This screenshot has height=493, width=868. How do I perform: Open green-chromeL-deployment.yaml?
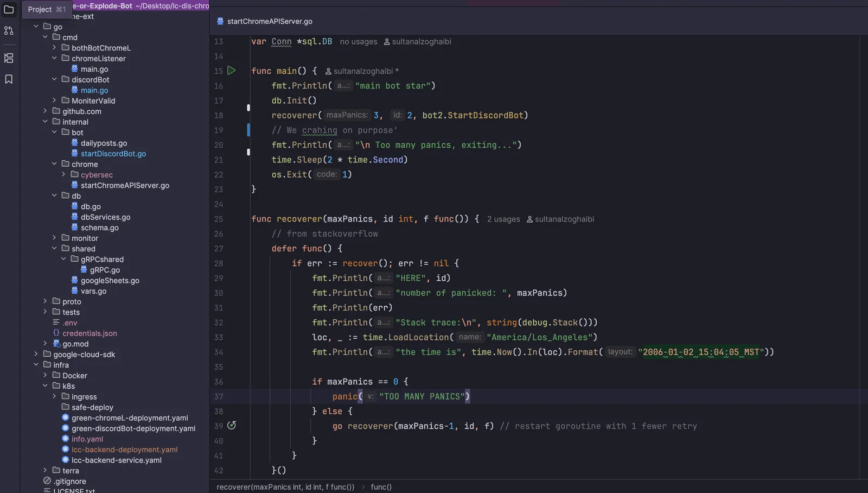130,418
